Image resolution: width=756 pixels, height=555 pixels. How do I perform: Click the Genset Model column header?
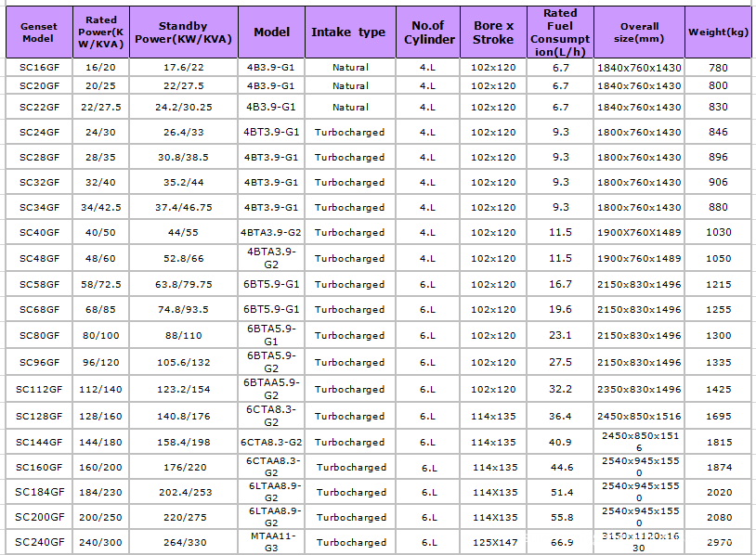(x=39, y=32)
